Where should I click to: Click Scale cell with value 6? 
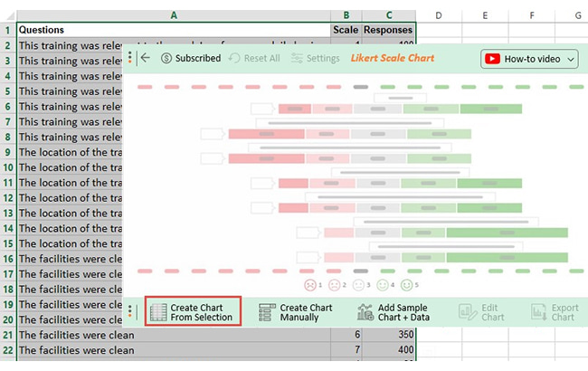coord(346,335)
